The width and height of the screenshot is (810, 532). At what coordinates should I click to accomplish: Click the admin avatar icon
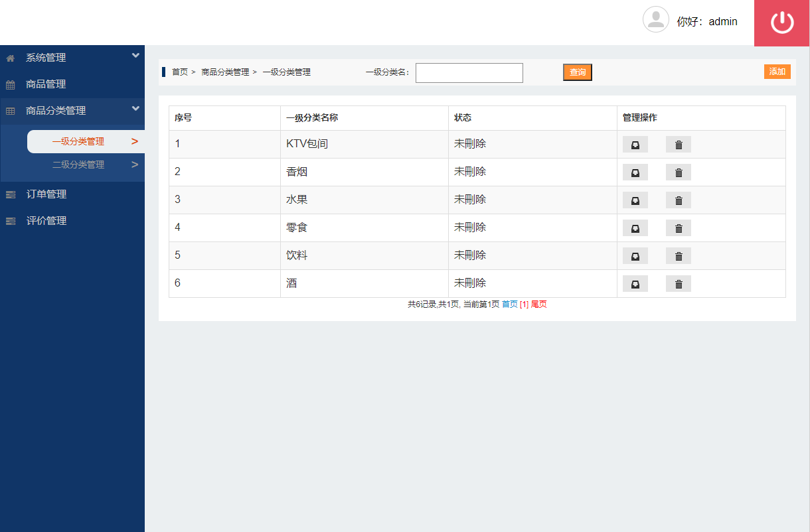pos(656,20)
